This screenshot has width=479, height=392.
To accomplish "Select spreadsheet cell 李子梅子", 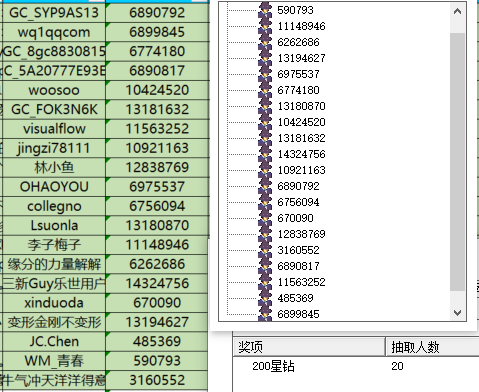I will tap(54, 245).
